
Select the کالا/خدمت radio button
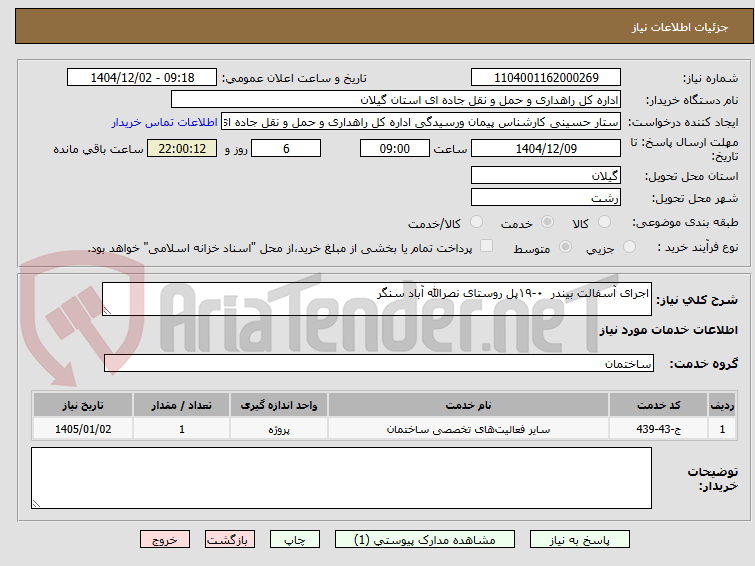coord(476,222)
